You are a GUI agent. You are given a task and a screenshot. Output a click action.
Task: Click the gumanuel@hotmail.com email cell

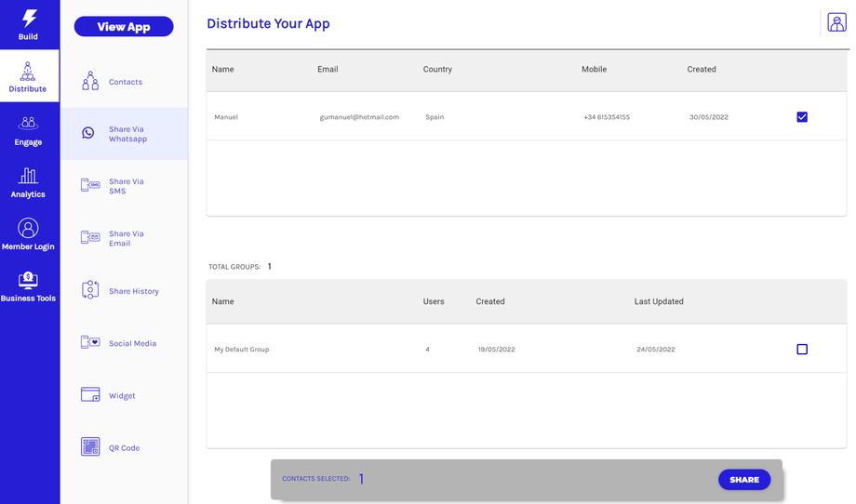[359, 117]
